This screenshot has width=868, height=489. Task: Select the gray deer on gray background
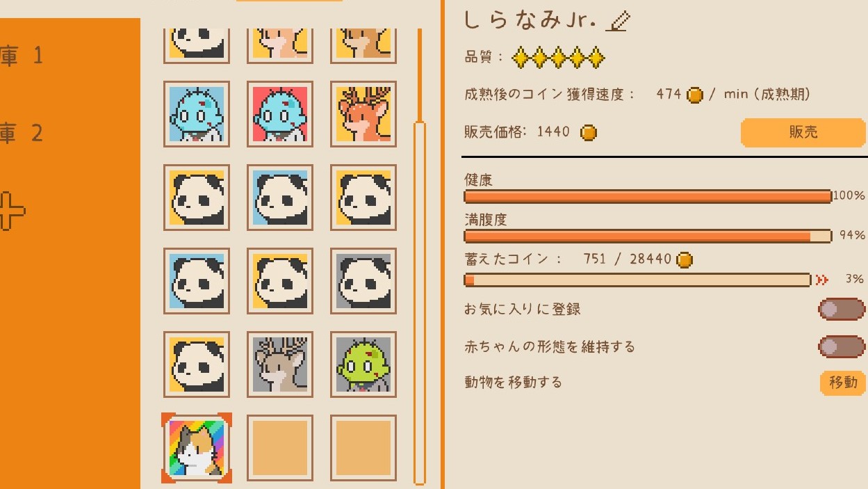click(x=280, y=364)
